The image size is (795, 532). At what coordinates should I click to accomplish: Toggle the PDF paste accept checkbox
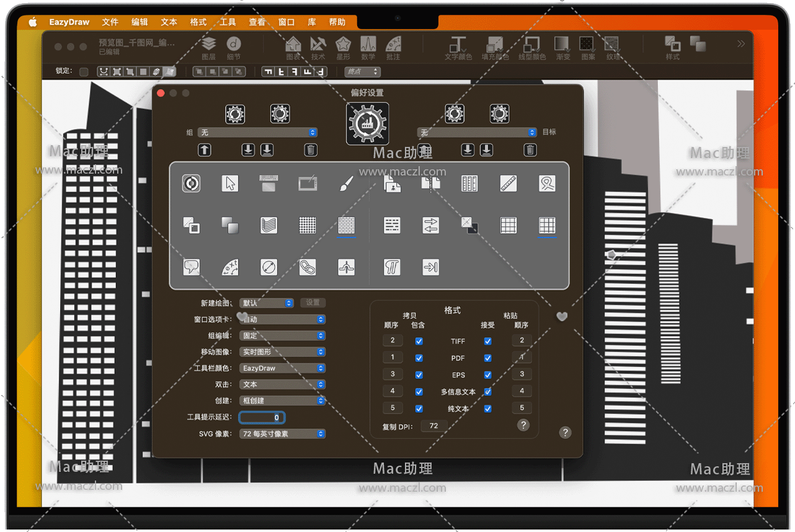pyautogui.click(x=488, y=358)
